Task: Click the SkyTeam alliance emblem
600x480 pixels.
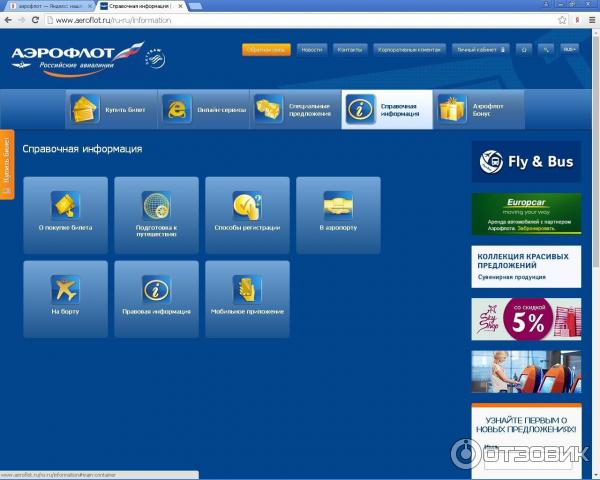Action: [x=155, y=59]
